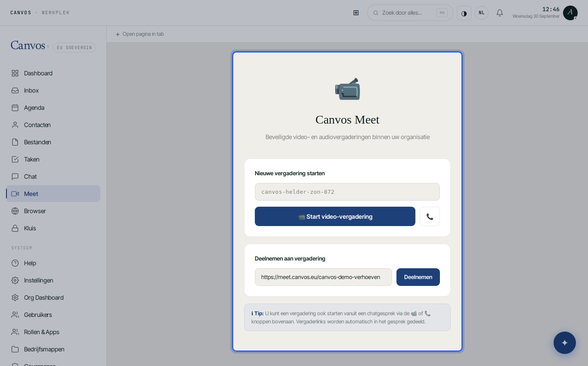Click the Bedrijfsmappen folder icon
588x366 pixels.
coord(15,349)
